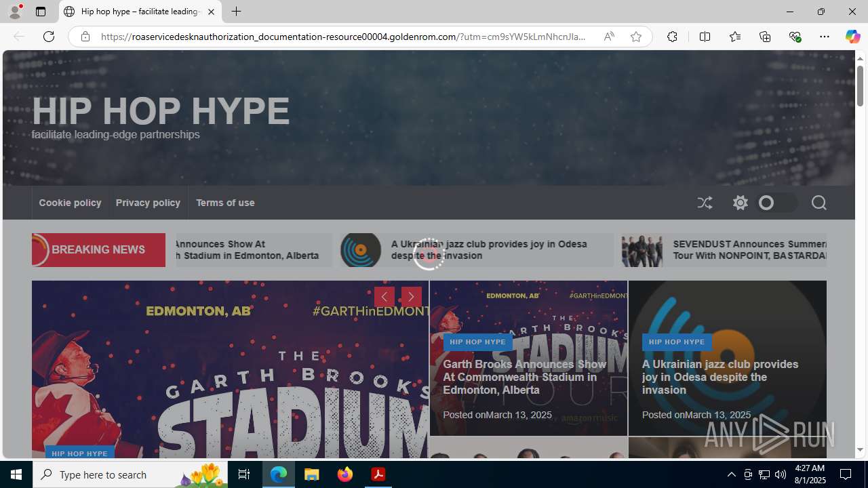Open the site search icon
This screenshot has width=868, height=488.
(818, 203)
